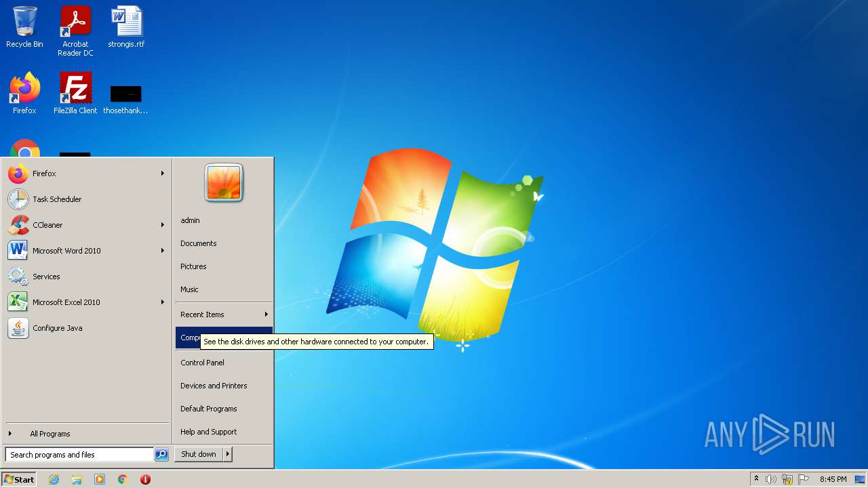Open Internet Explorer from the taskbar

pos(54,479)
